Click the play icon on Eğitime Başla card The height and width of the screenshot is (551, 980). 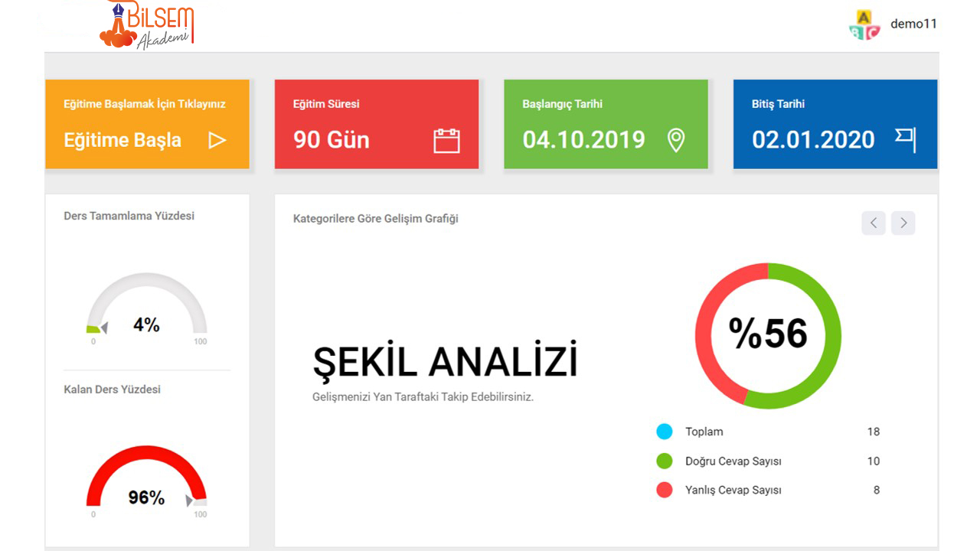point(217,140)
